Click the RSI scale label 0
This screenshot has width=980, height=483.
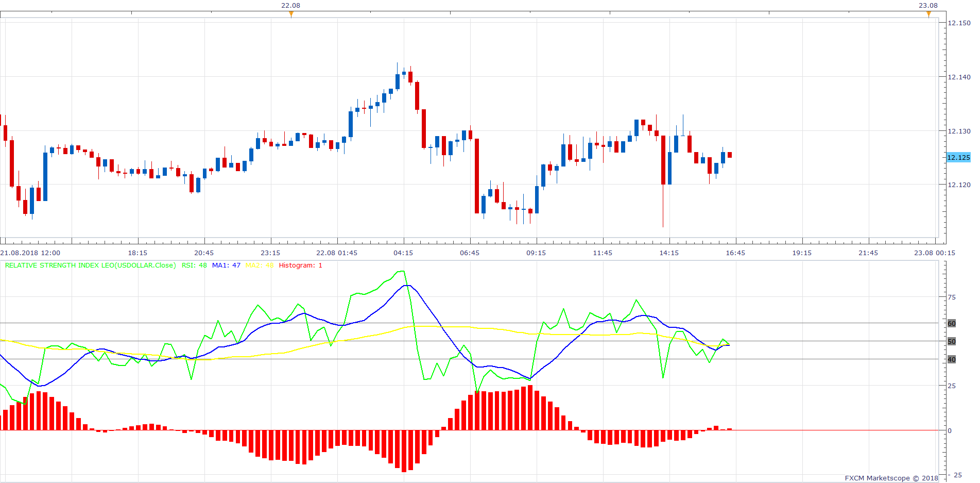pyautogui.click(x=950, y=431)
